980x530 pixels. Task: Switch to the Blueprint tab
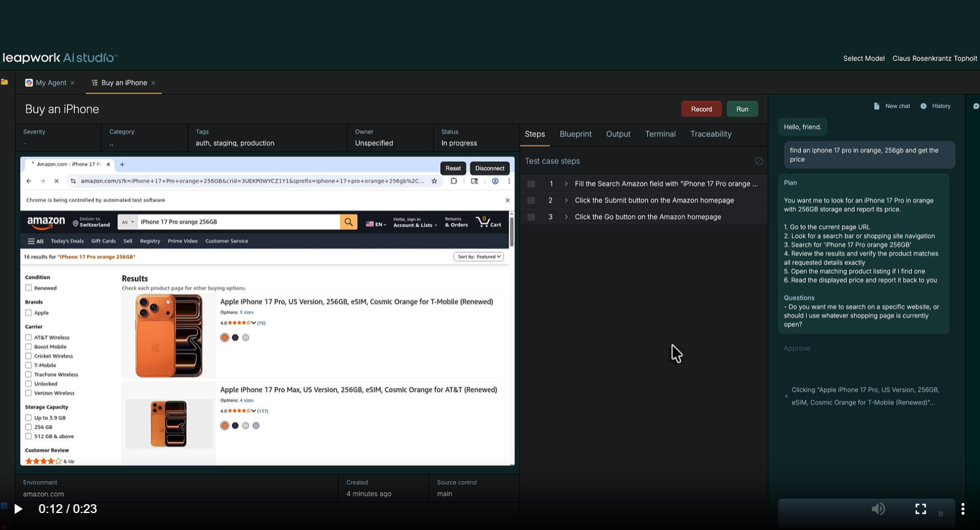tap(575, 134)
